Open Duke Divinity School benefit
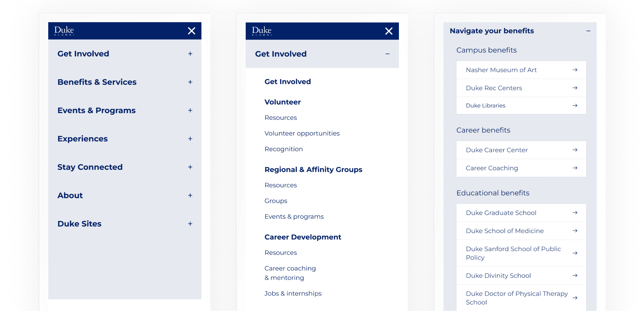 pos(521,275)
